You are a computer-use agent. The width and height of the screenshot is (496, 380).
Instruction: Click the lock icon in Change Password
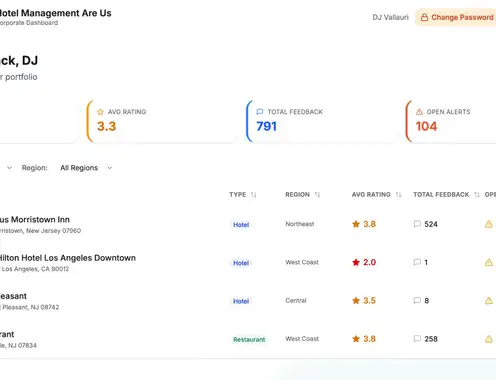[x=424, y=17]
